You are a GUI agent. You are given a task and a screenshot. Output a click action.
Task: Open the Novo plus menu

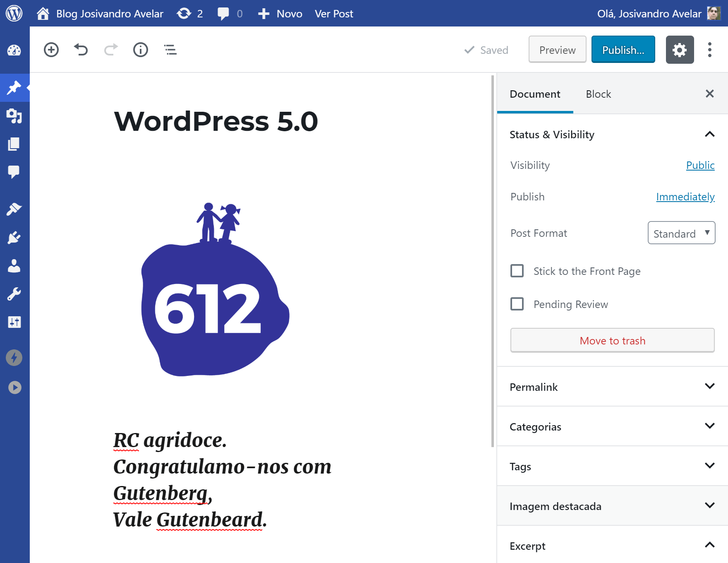[280, 14]
